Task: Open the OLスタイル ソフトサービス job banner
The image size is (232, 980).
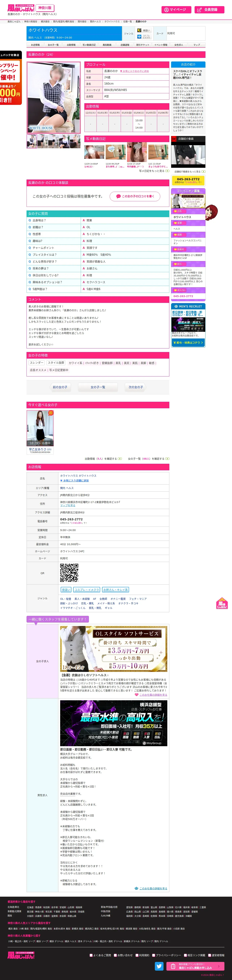Action: tap(114, 649)
